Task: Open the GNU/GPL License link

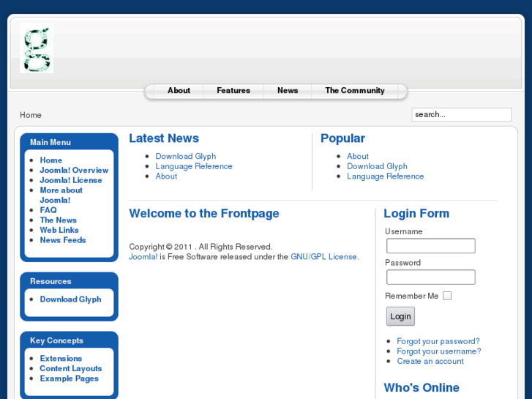Action: click(325, 257)
